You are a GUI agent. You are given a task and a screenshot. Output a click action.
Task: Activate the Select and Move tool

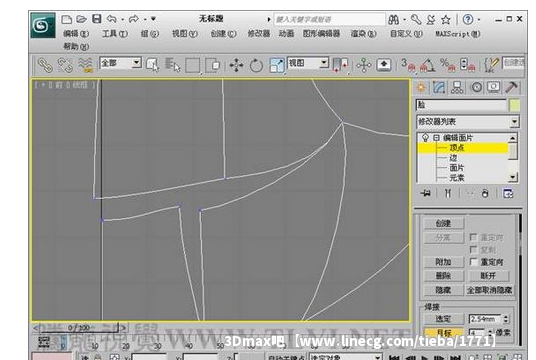point(236,65)
